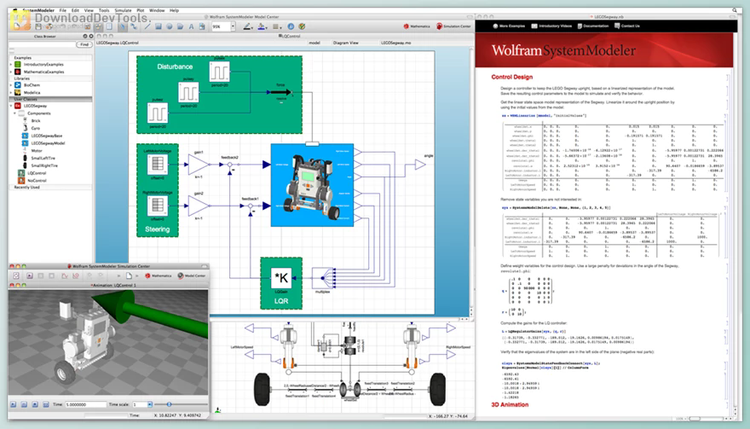Open the Help menu
The height and width of the screenshot is (429, 750).
(174, 10)
